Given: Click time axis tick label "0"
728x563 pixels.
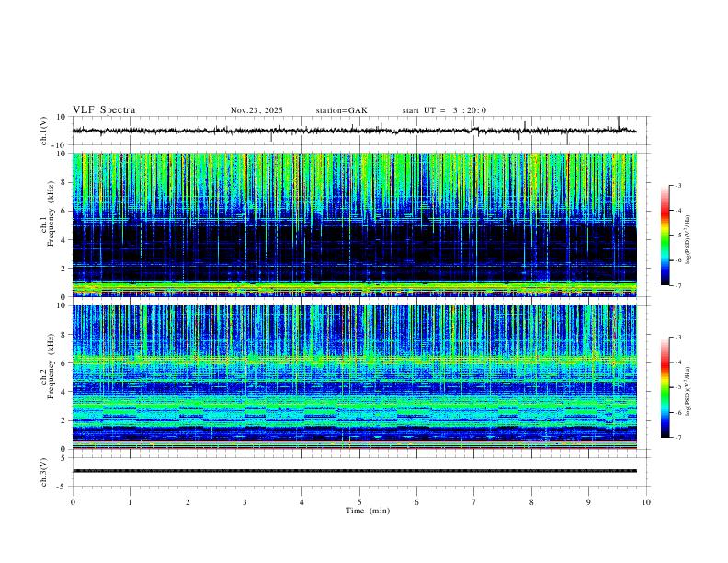Looking at the screenshot, I should click(x=73, y=502).
